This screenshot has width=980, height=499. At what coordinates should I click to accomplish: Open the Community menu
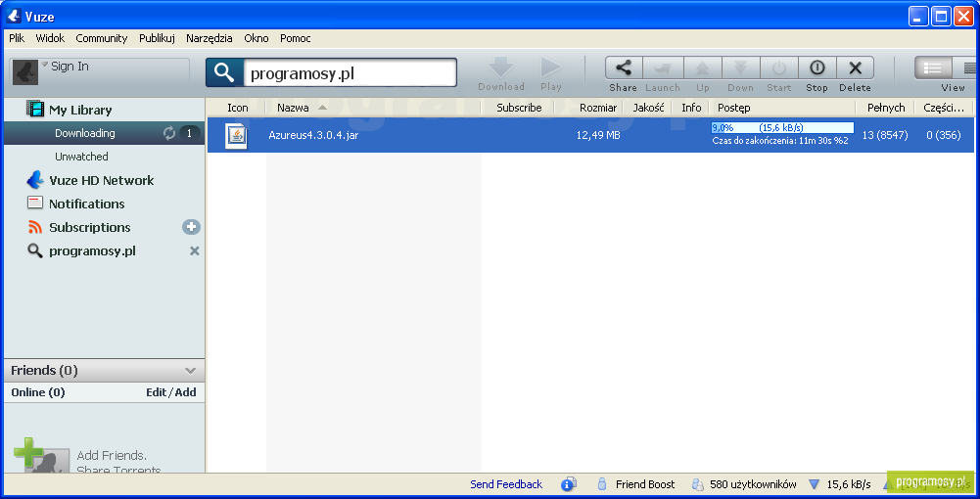[x=101, y=39]
